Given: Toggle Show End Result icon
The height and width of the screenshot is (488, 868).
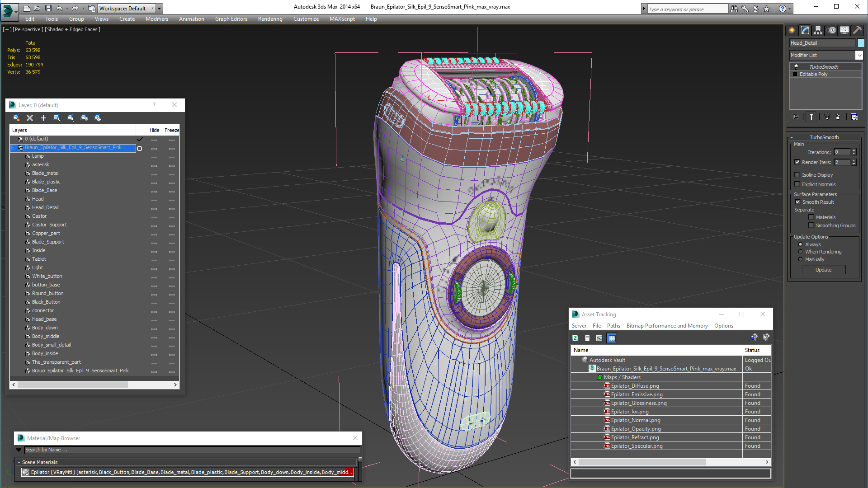Looking at the screenshot, I should [811, 117].
